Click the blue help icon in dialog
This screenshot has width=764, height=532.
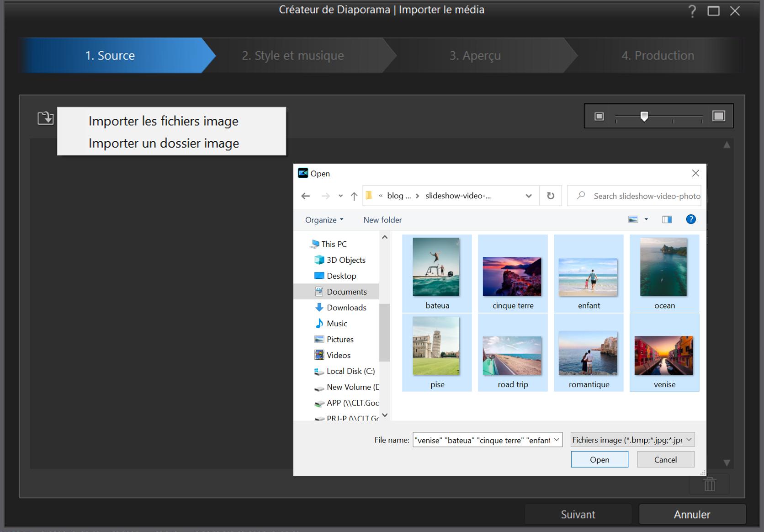click(x=691, y=219)
